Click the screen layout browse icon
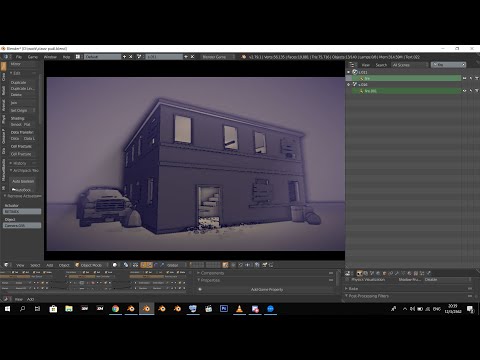 click(78, 57)
